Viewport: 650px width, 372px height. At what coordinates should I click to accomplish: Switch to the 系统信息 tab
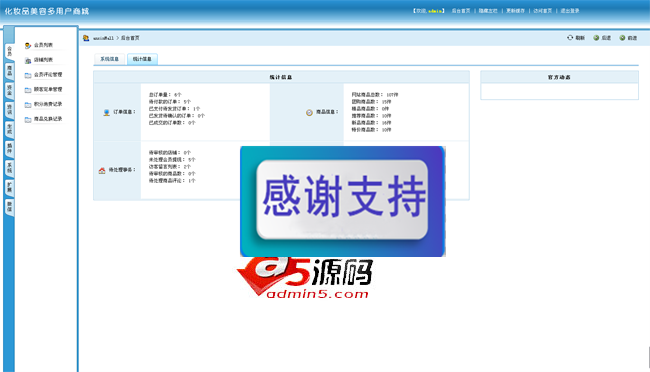(x=109, y=59)
